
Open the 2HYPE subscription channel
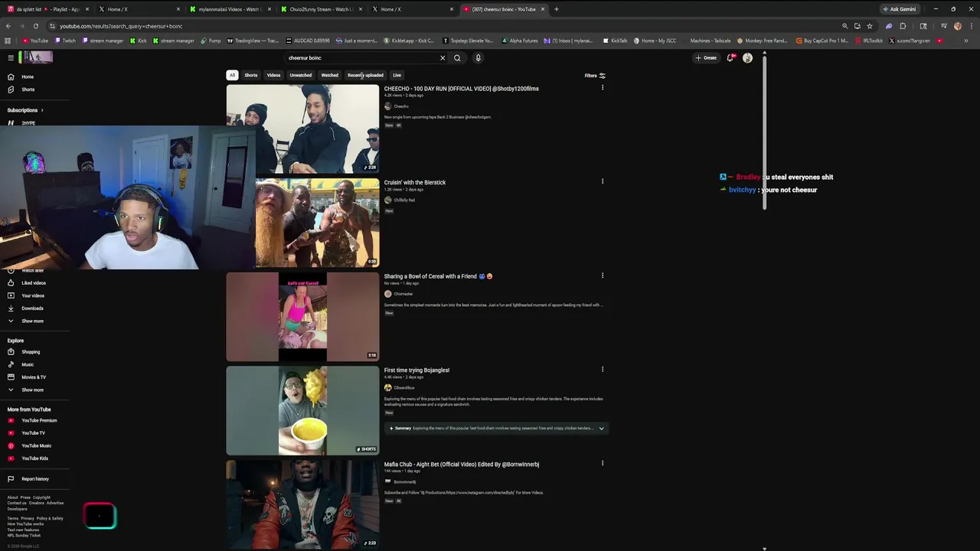click(x=28, y=123)
